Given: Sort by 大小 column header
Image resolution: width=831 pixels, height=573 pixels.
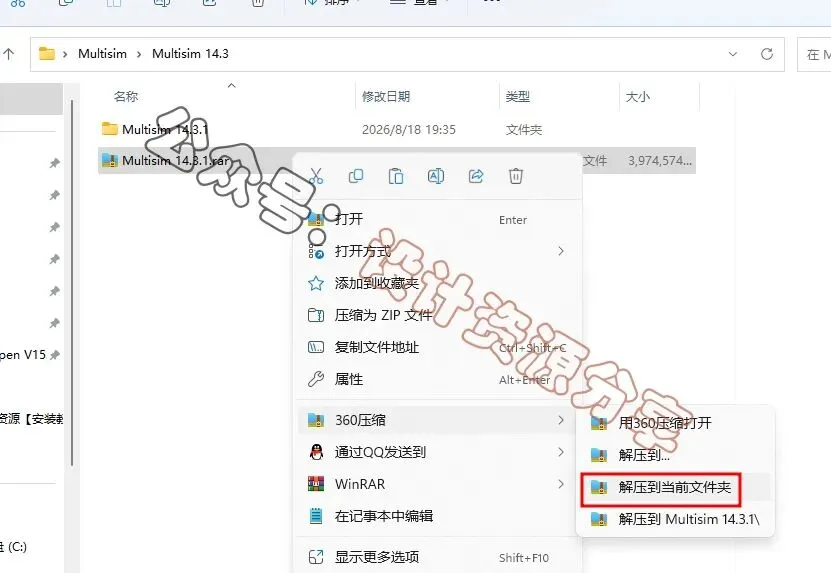Looking at the screenshot, I should pos(638,96).
